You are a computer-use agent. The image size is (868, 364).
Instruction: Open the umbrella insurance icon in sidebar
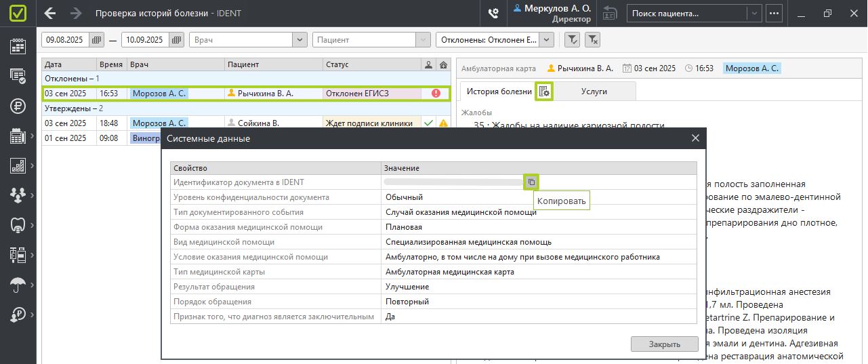coord(18,285)
